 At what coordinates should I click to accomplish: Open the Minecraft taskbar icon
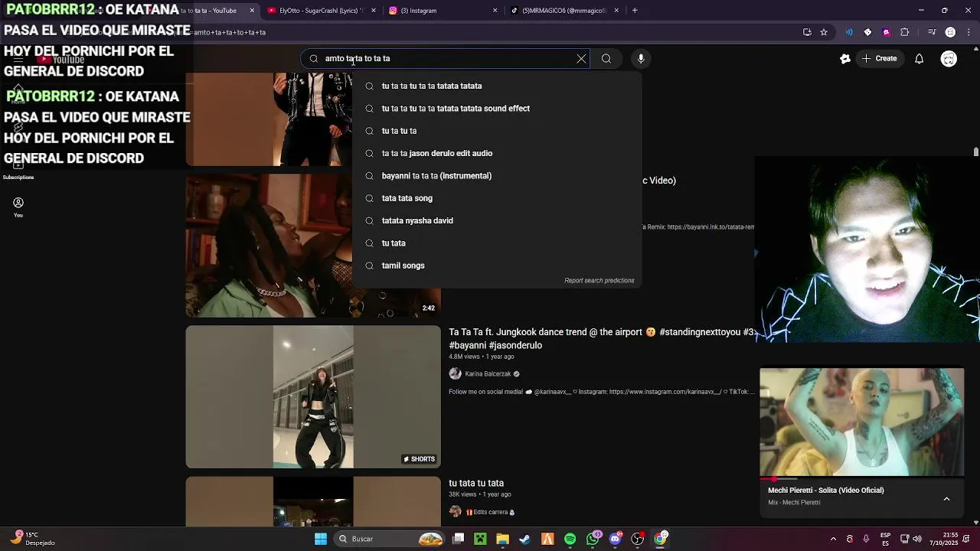480,539
